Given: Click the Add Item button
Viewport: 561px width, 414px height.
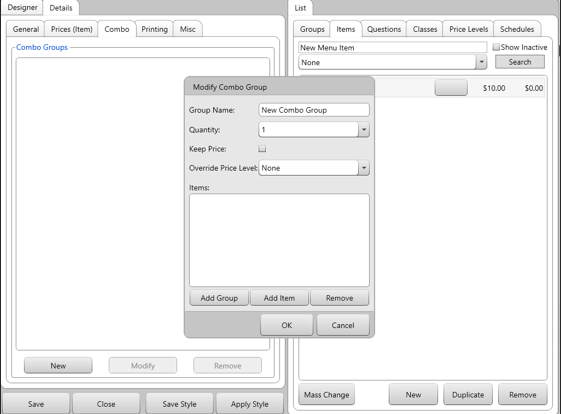Looking at the screenshot, I should pos(279,298).
